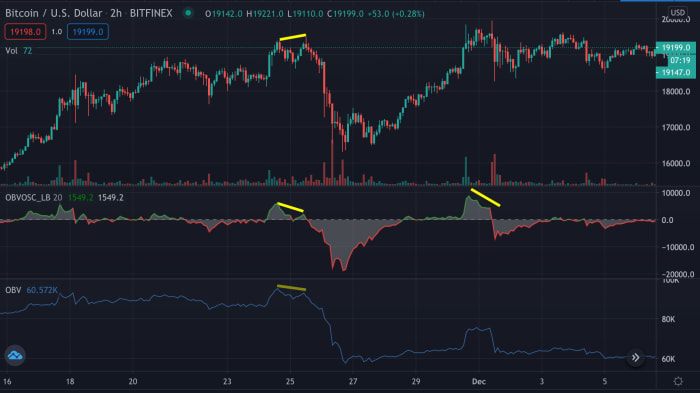Open chart settings gear icon
Image resolution: width=700 pixels, height=393 pixels.
tap(678, 381)
